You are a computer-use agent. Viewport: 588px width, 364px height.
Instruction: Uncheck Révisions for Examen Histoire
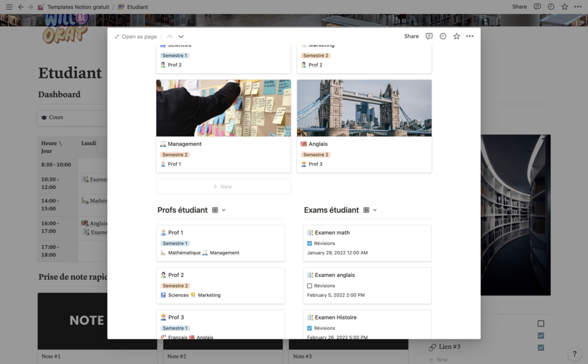click(310, 328)
